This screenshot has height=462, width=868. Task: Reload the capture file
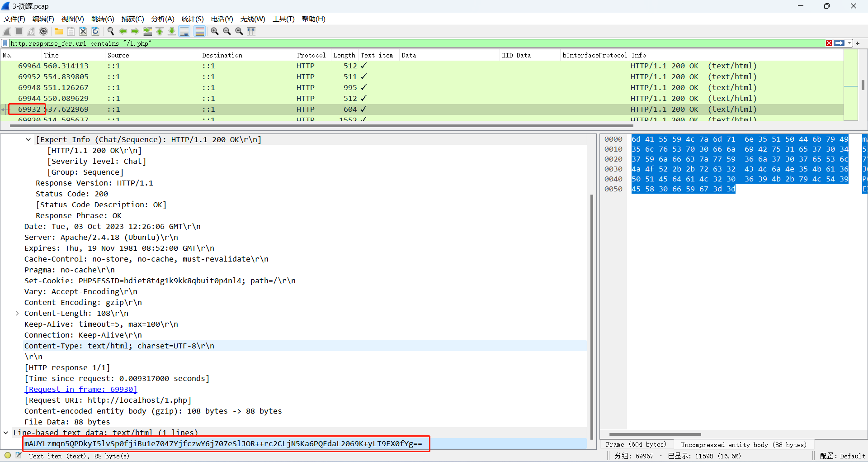(95, 31)
